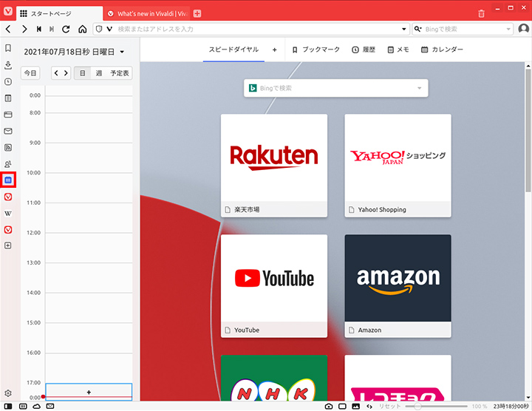
Task: Click the start page vertical scrollbar
Action: click(528, 130)
